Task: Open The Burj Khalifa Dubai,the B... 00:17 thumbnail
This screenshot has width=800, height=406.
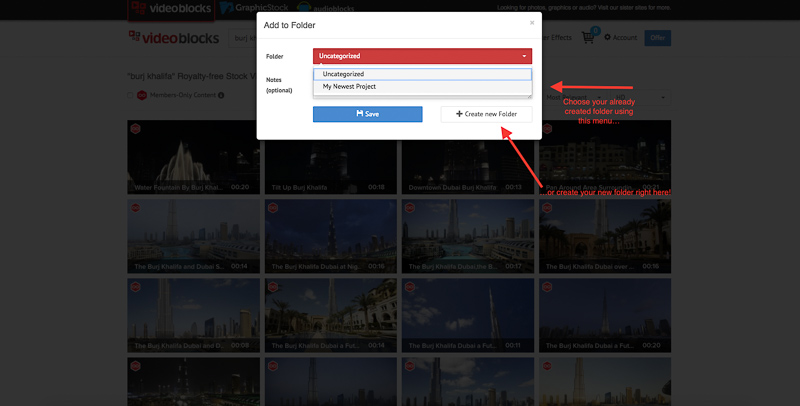Action: click(468, 236)
